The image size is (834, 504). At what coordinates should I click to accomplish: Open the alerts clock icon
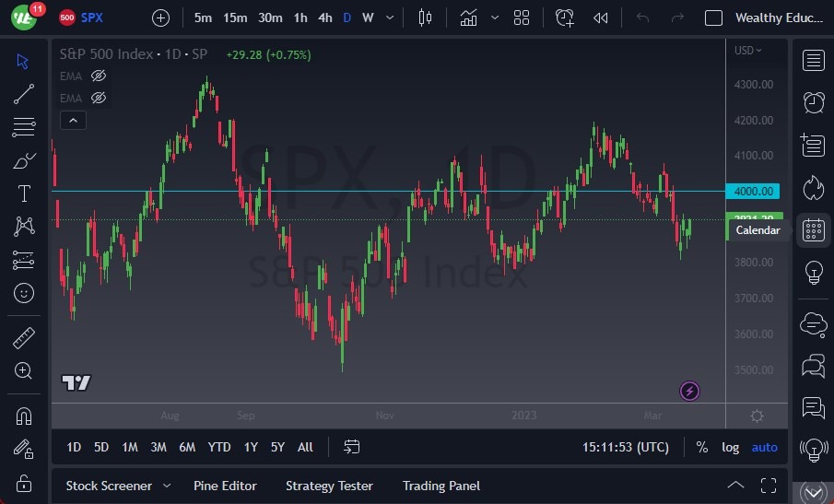(x=813, y=102)
